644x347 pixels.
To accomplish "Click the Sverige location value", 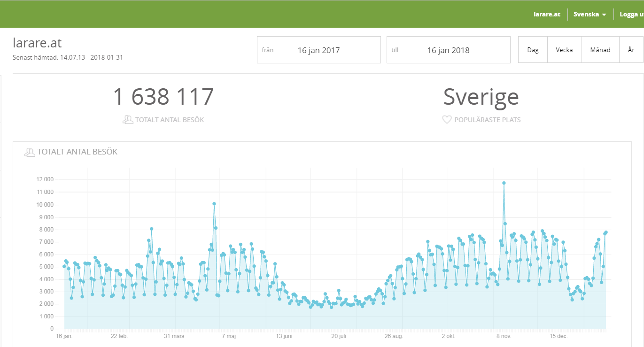I will (x=481, y=97).
